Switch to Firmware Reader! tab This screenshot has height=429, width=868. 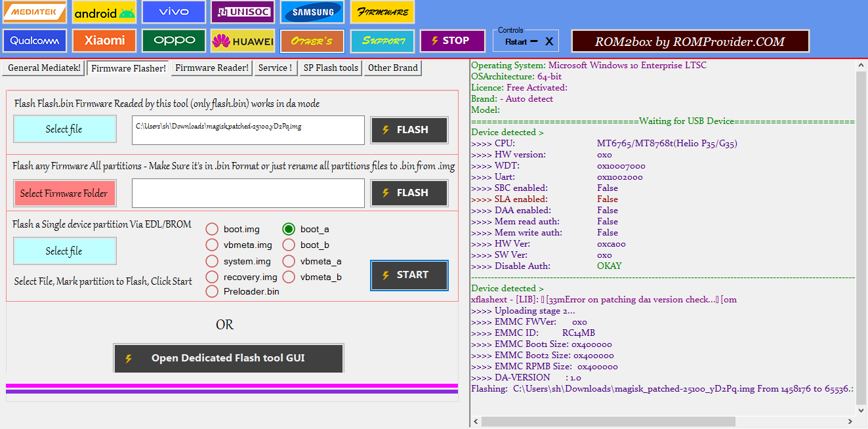tap(212, 68)
